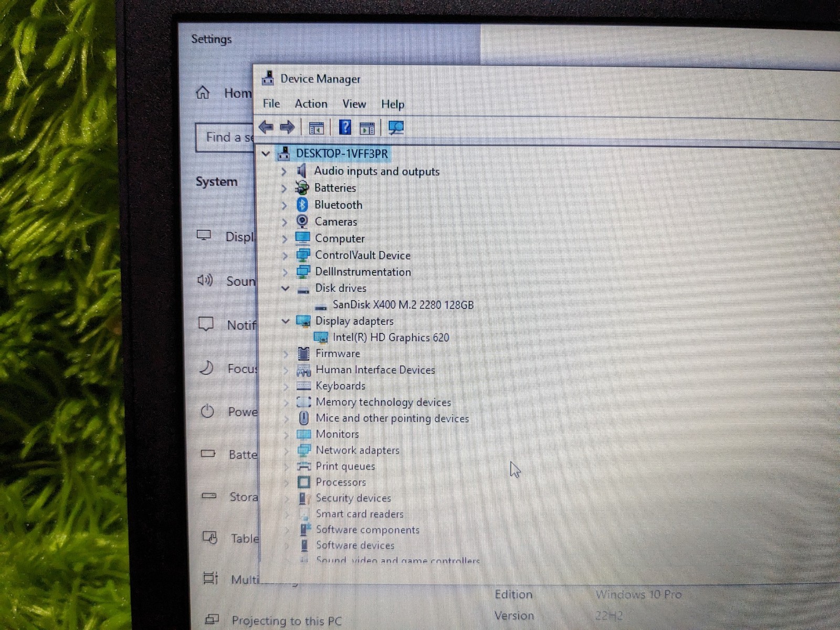Collapse the Display adapters node
840x630 pixels.
pyautogui.click(x=285, y=321)
